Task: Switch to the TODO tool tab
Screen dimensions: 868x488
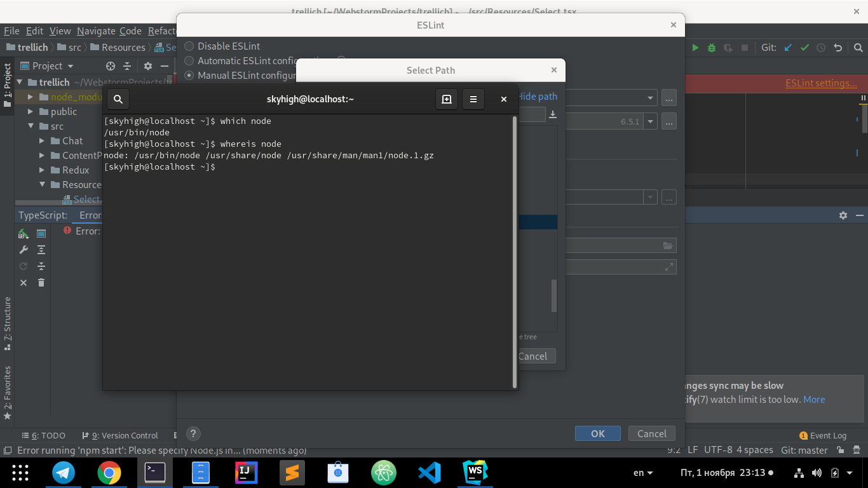Action: tap(44, 435)
